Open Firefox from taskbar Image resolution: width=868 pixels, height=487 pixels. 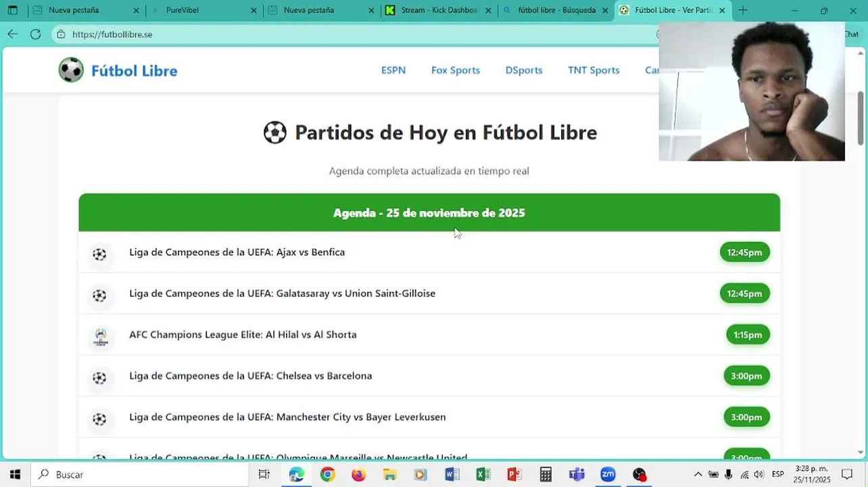tap(358, 474)
